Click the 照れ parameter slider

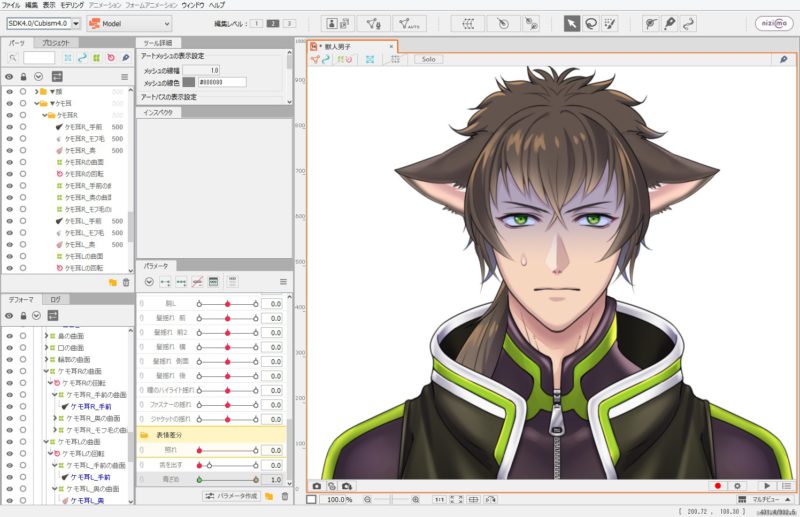point(227,450)
